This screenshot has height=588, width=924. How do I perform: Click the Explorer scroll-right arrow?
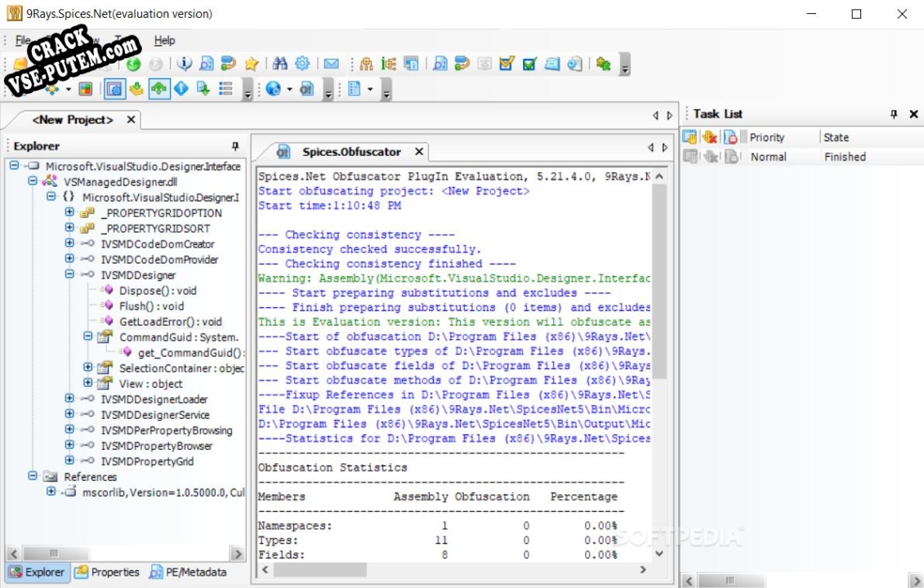[x=238, y=553]
